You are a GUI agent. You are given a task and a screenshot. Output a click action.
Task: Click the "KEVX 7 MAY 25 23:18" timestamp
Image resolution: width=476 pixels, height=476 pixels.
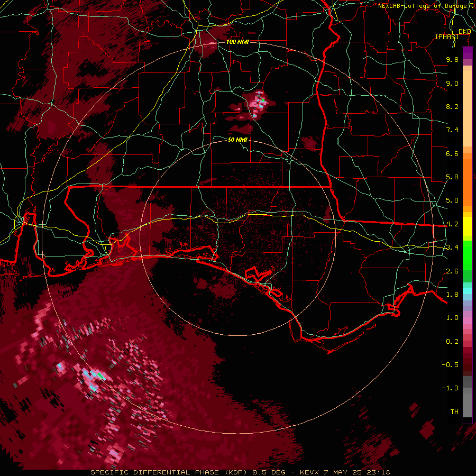coord(345,472)
